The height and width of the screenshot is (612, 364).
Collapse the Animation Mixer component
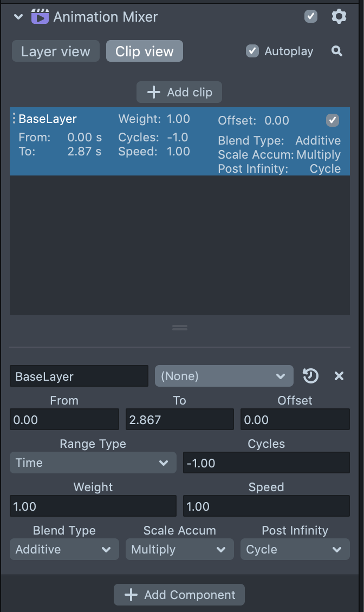coord(18,17)
